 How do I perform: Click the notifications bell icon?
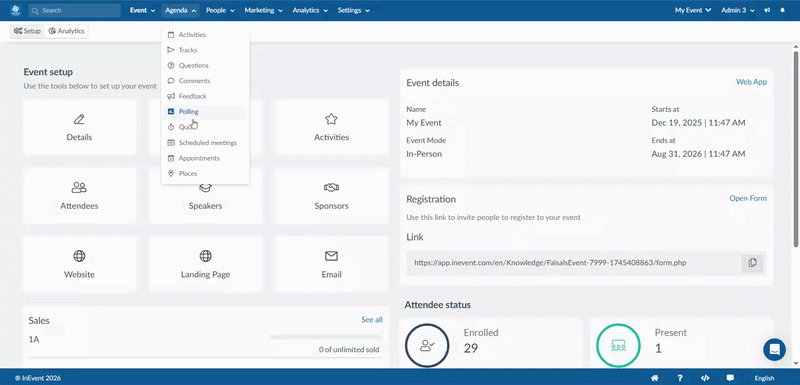coord(783,10)
